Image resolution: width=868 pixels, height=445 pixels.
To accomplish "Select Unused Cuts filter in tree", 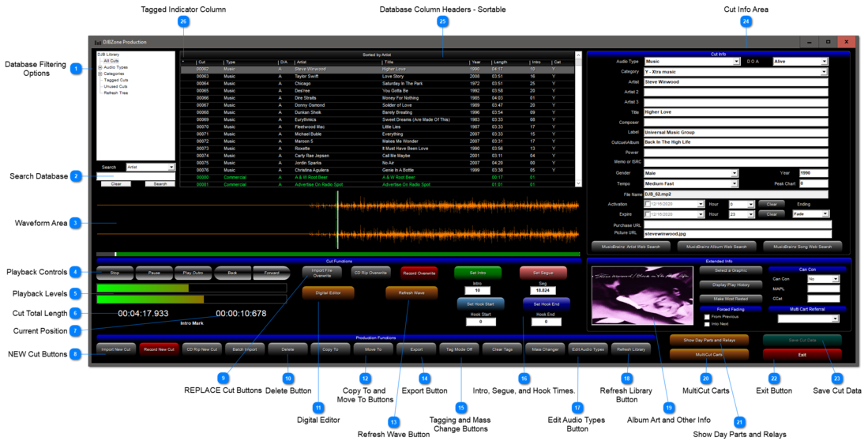I will pyautogui.click(x=115, y=86).
